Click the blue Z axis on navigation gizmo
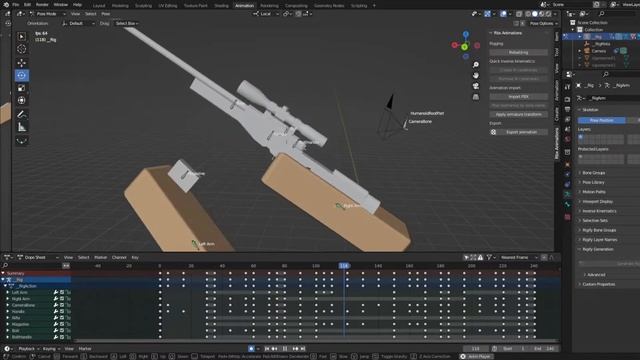 tap(466, 34)
